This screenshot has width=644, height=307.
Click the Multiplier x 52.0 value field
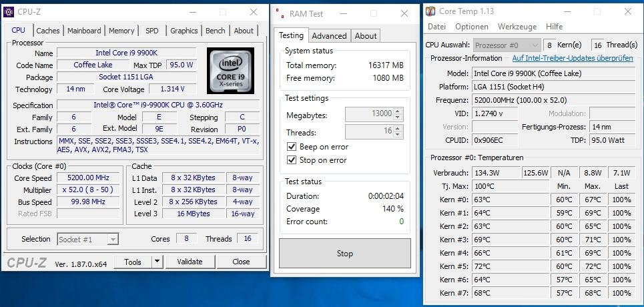88,190
